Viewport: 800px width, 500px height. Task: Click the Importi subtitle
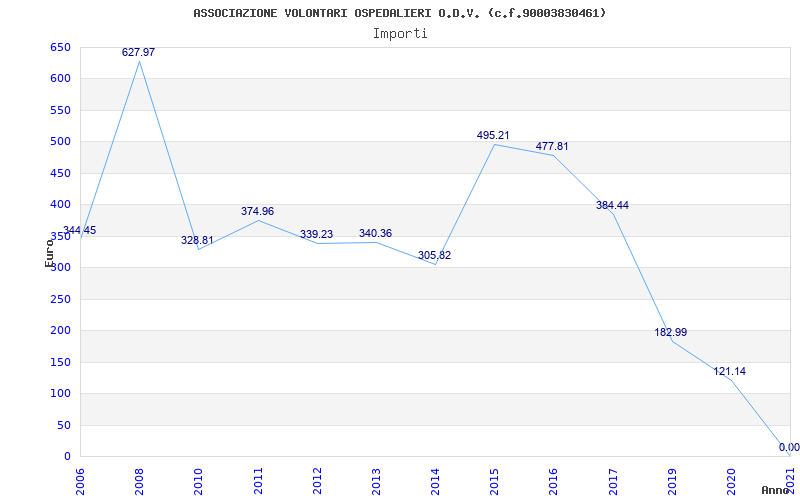[400, 34]
